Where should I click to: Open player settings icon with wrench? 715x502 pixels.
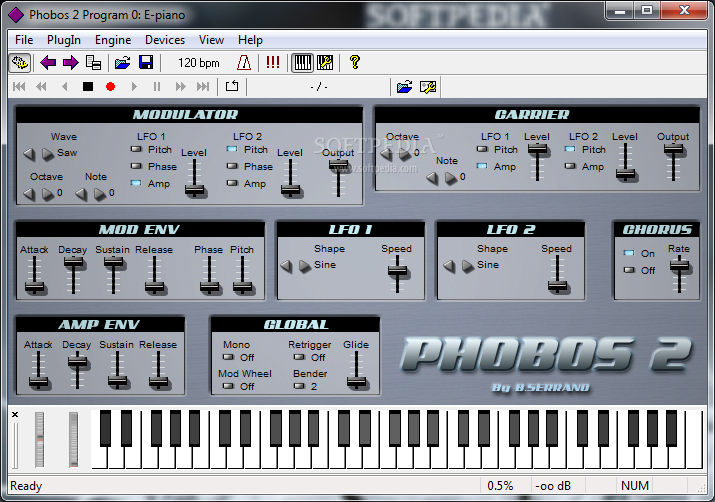(428, 87)
